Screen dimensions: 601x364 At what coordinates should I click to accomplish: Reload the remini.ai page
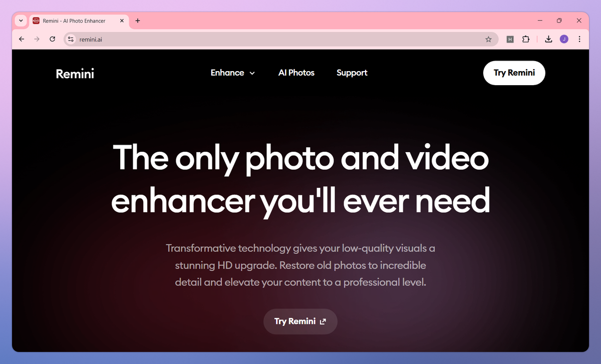(x=52, y=39)
